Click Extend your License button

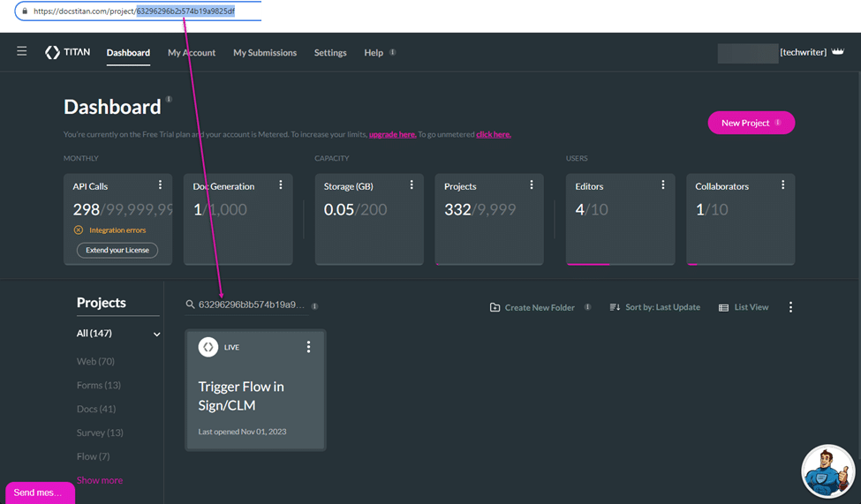[117, 250]
